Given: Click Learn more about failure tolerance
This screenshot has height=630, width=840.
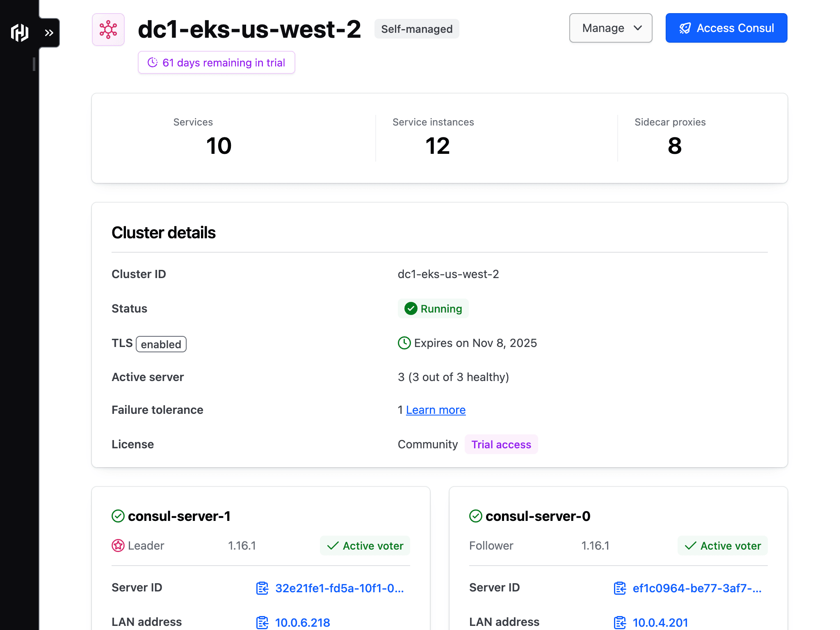Looking at the screenshot, I should (436, 409).
